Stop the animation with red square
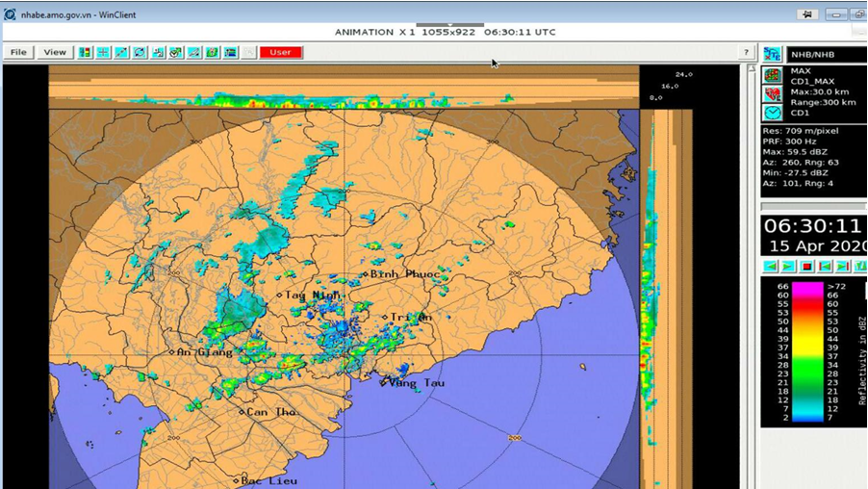 806,267
